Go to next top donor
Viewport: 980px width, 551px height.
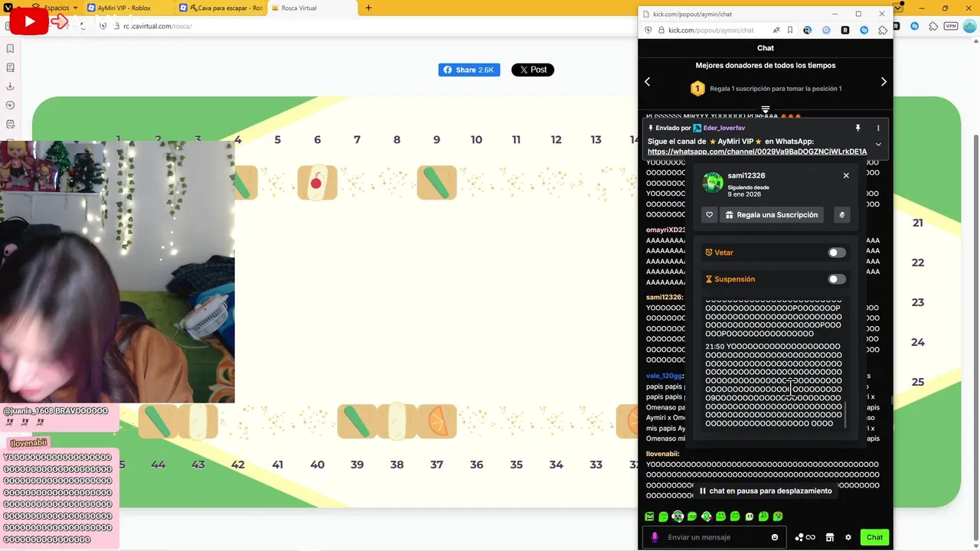pyautogui.click(x=884, y=82)
